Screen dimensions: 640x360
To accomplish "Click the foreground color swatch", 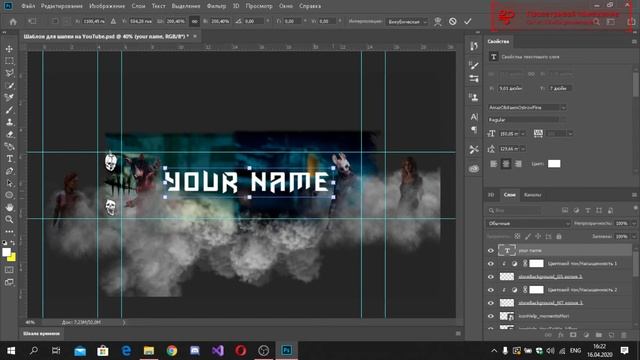I will pyautogui.click(x=6, y=252).
